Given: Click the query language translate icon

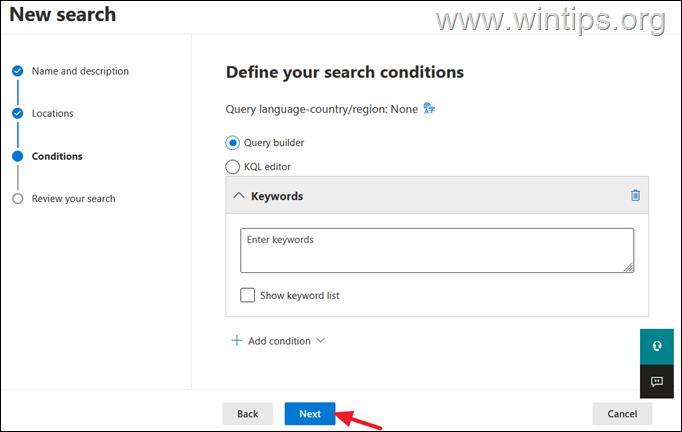Looking at the screenshot, I should (x=429, y=108).
